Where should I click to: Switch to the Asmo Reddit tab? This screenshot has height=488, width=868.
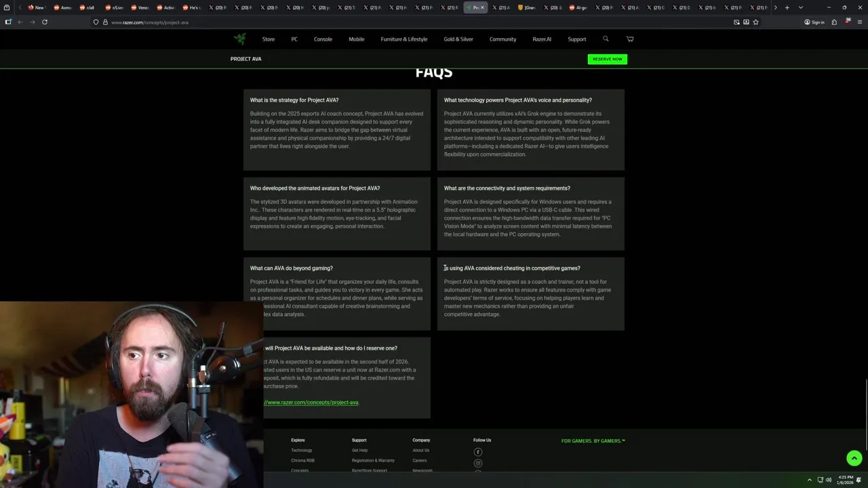[61, 7]
